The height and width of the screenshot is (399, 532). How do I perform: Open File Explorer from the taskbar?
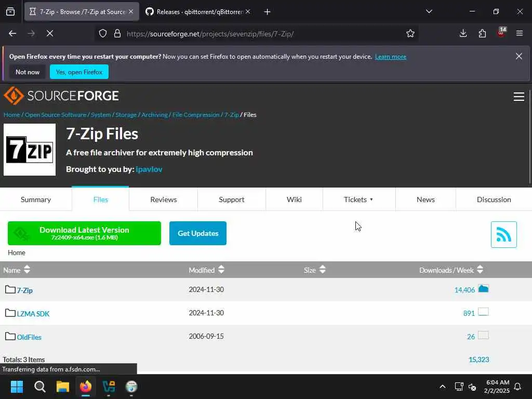[63, 387]
